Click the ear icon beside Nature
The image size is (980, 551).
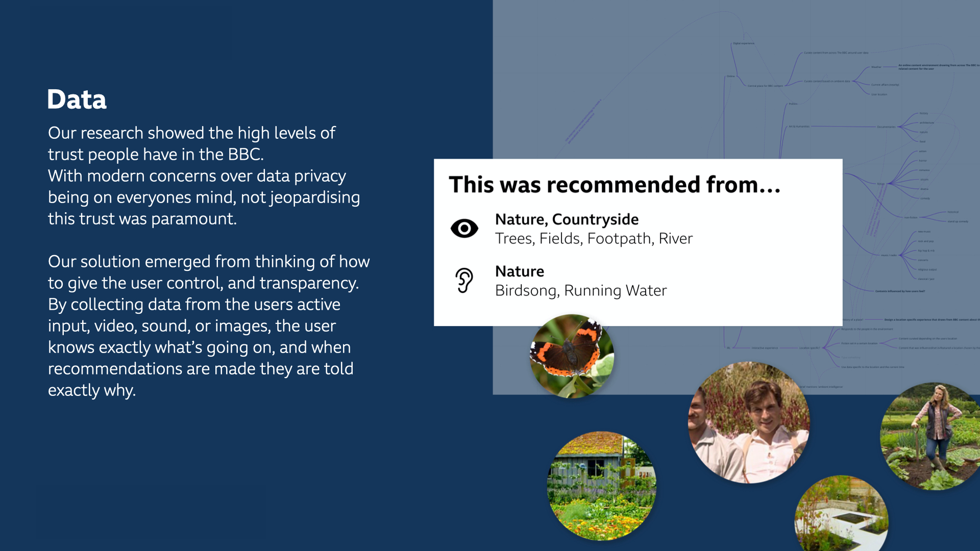pos(464,280)
